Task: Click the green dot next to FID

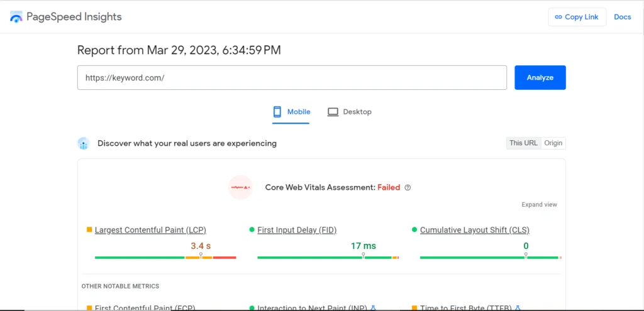Action: 252,230
